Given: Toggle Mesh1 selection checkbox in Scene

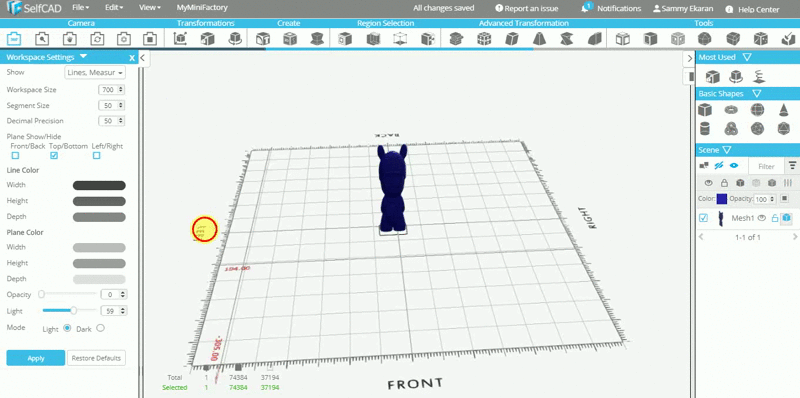Looking at the screenshot, I should point(704,218).
